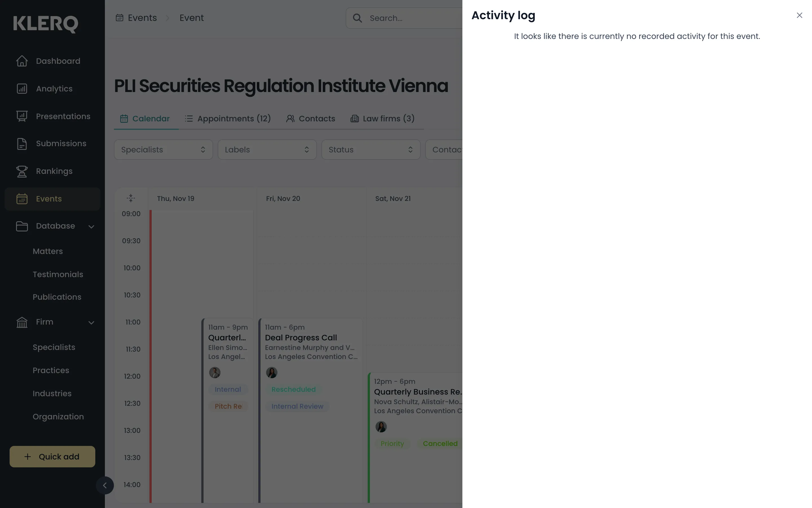The image size is (812, 508).
Task: Select the Thu, Nov 19 column header
Action: coord(176,199)
